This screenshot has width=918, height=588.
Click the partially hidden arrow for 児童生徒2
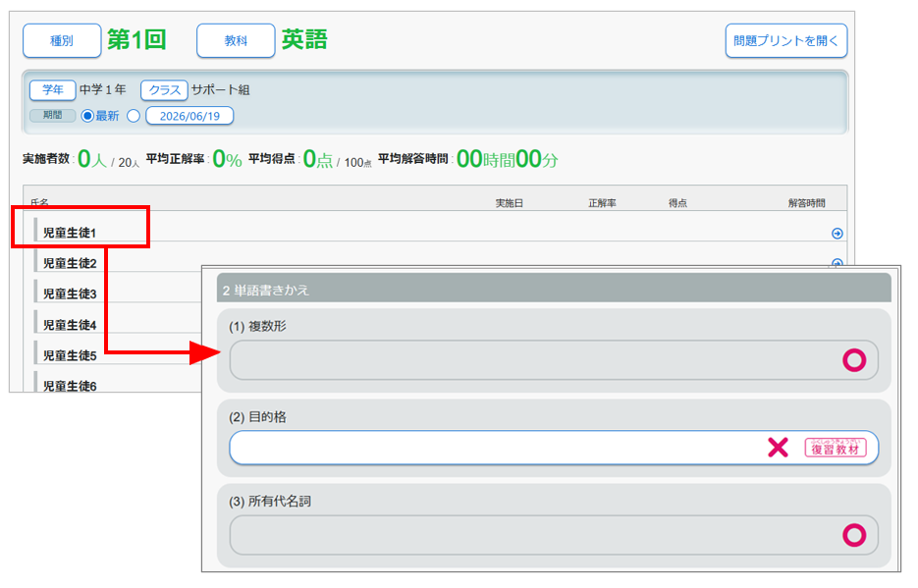pos(837,263)
